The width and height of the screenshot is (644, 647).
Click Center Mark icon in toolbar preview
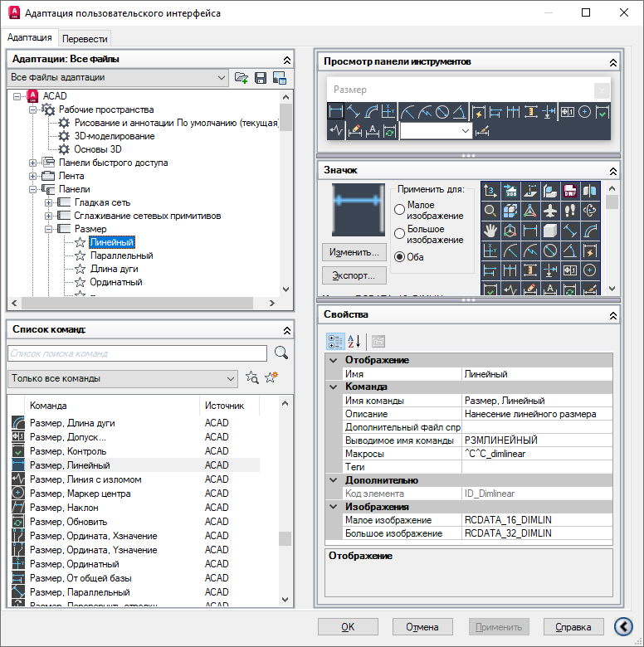[x=584, y=111]
